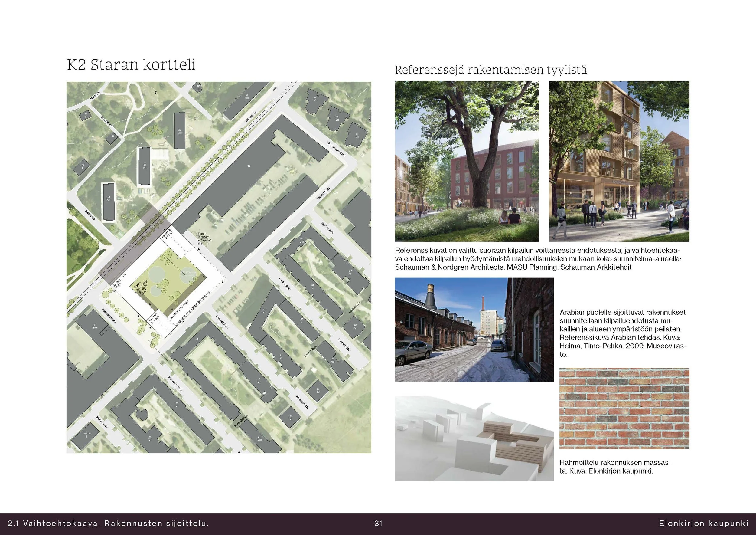Open the wooden facade building render image
This screenshot has height=535, width=756.
coord(619,161)
